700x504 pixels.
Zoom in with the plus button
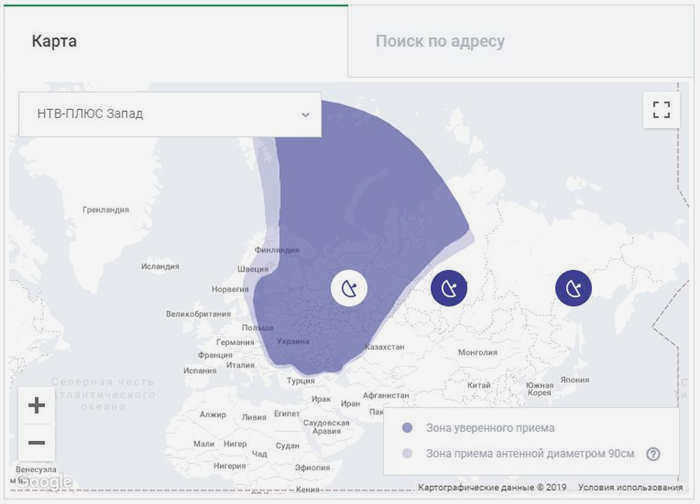tap(37, 405)
